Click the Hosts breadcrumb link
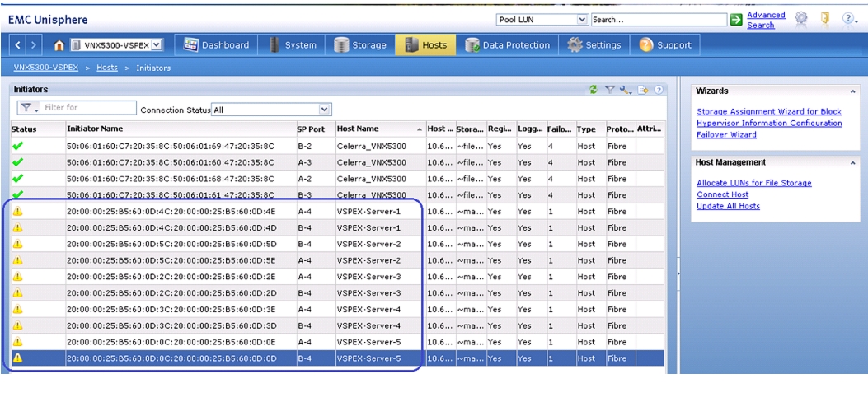The width and height of the screenshot is (868, 402). coord(107,68)
